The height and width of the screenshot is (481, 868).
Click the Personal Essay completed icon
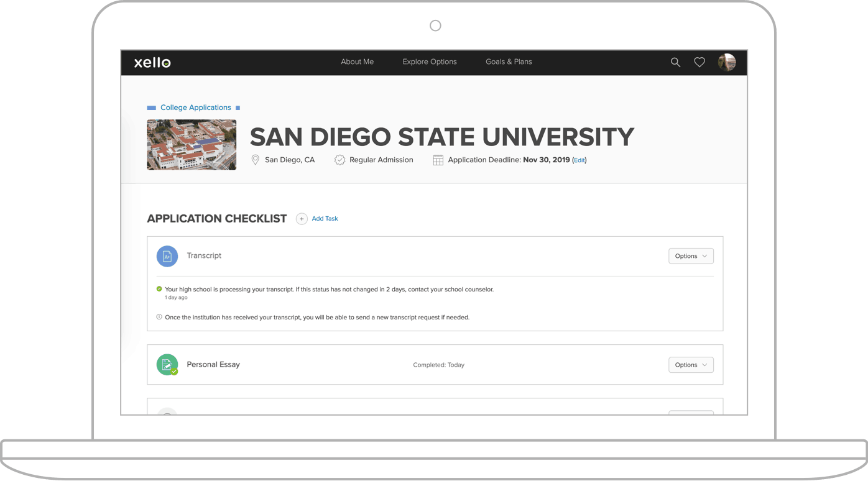[167, 365]
